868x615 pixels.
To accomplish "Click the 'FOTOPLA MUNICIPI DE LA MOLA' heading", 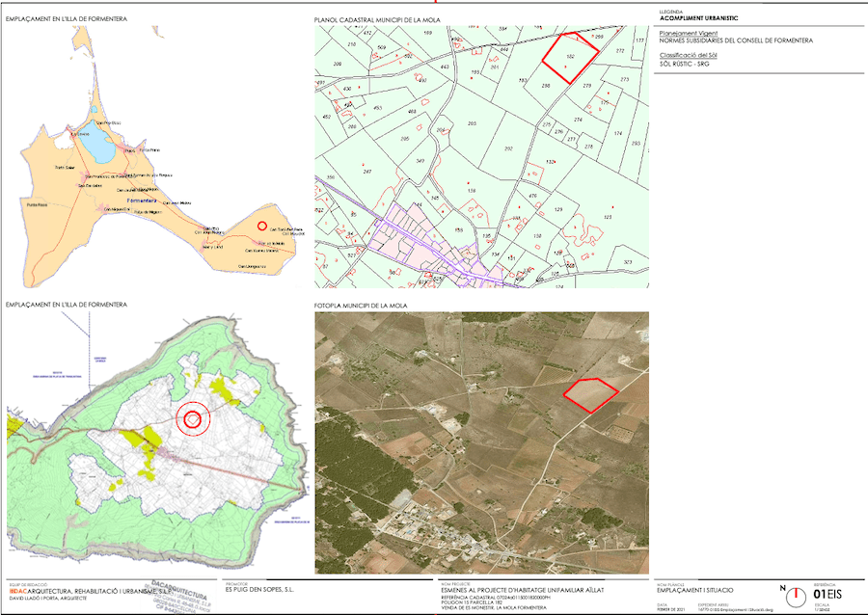I will point(361,306).
